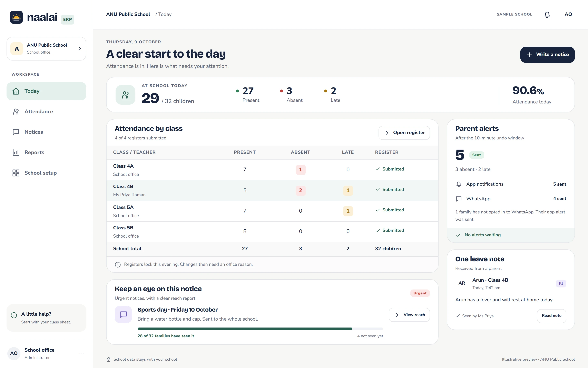Click the School setup grid icon
Image resolution: width=588 pixels, height=368 pixels.
(x=16, y=173)
